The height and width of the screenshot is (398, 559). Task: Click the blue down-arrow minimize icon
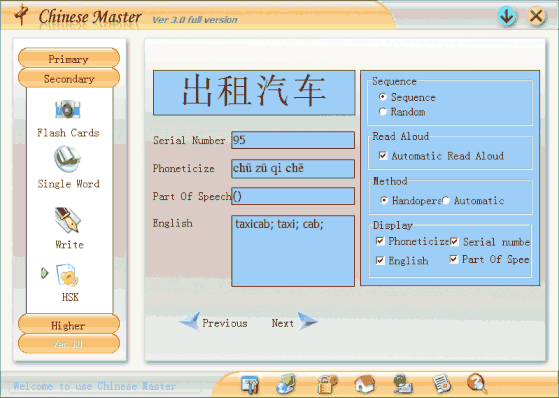pos(507,16)
